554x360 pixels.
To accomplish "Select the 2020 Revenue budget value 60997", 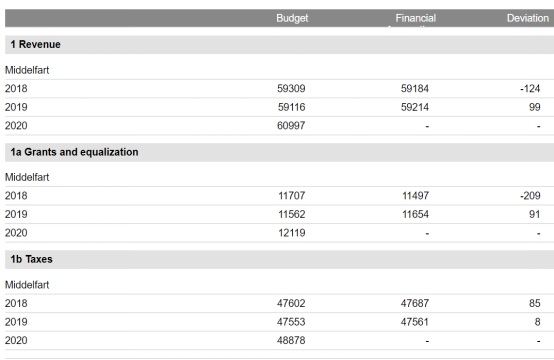I will [x=291, y=126].
